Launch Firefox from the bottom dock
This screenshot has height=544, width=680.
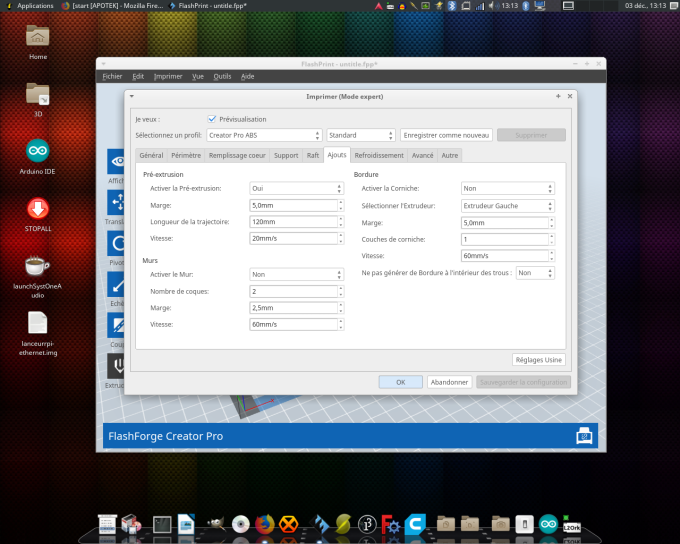coord(264,524)
